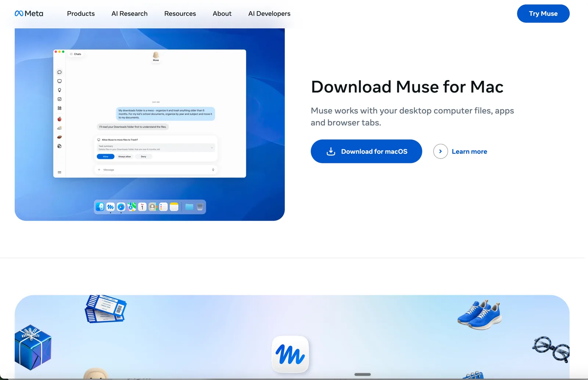Select the four-shapes apps sidebar icon in preview
The height and width of the screenshot is (380, 588).
click(60, 108)
